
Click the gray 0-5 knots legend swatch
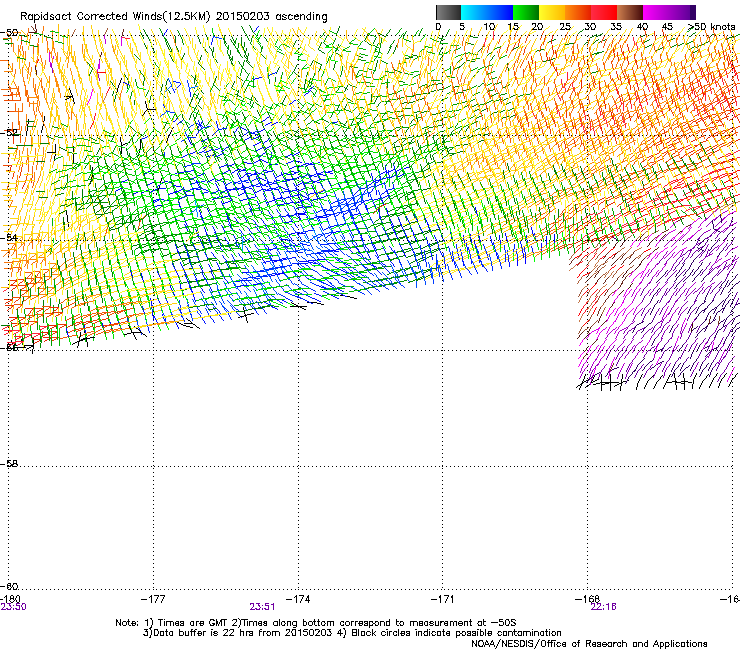[448, 12]
